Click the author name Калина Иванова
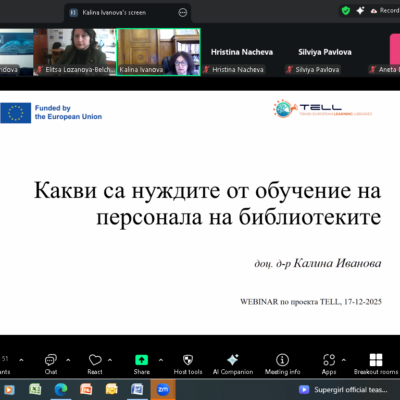 click(337, 263)
